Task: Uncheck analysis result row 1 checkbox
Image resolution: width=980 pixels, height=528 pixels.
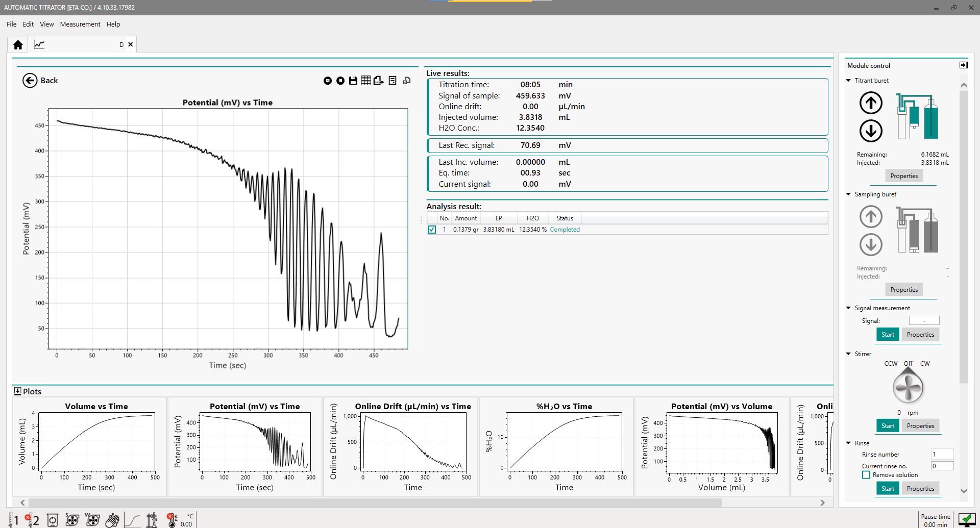Action: pyautogui.click(x=432, y=230)
